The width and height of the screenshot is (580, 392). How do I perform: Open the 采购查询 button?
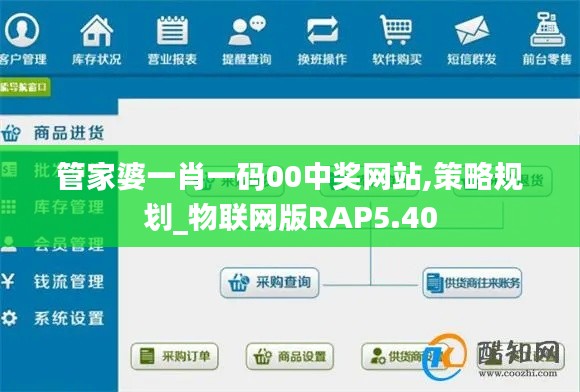click(270, 283)
